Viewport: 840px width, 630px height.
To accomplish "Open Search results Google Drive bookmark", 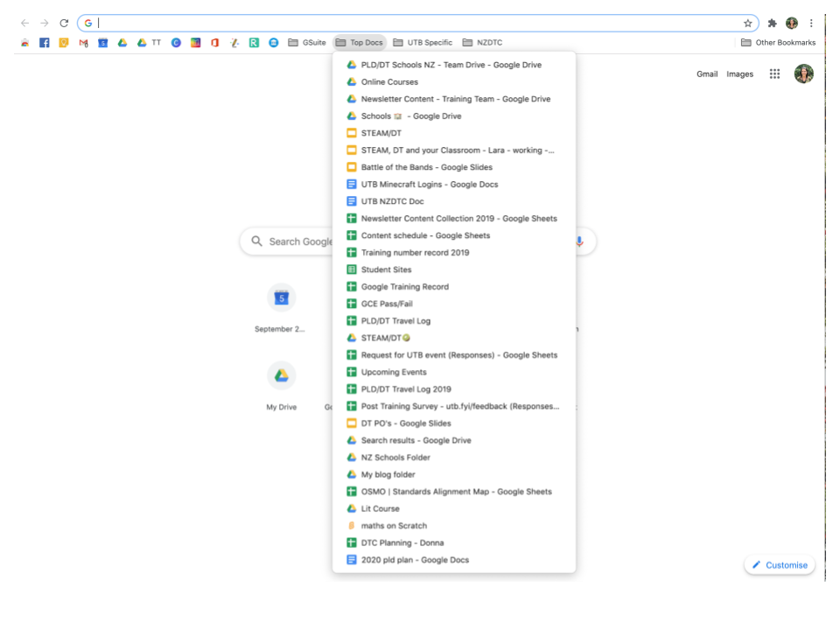I will pyautogui.click(x=454, y=440).
